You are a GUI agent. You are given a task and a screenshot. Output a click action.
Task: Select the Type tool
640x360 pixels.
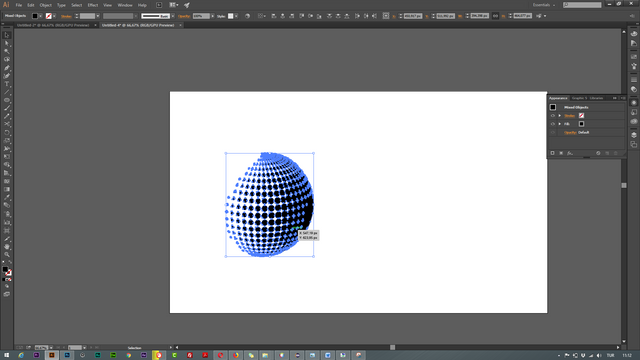(x=7, y=84)
